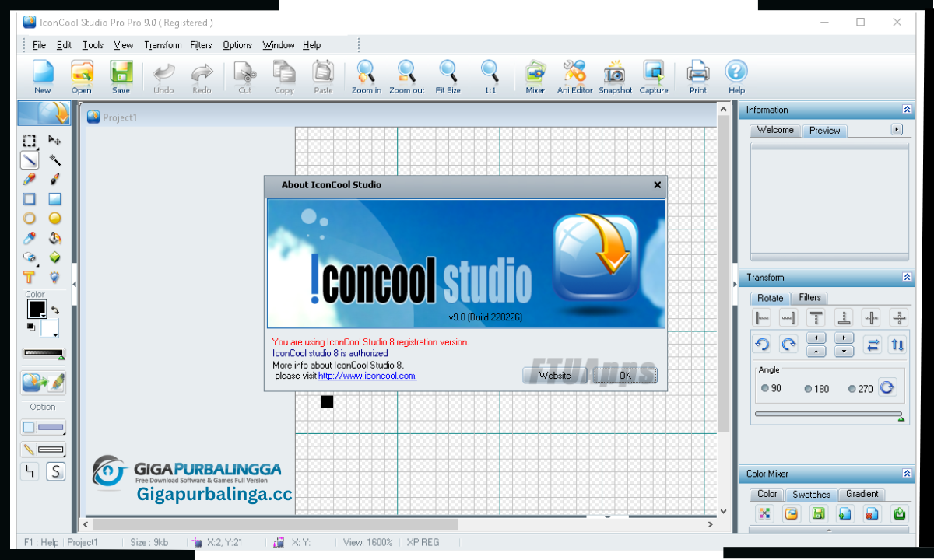934x560 pixels.
Task: Click the vertical scrollbar up arrow of canvas
Action: (723, 110)
